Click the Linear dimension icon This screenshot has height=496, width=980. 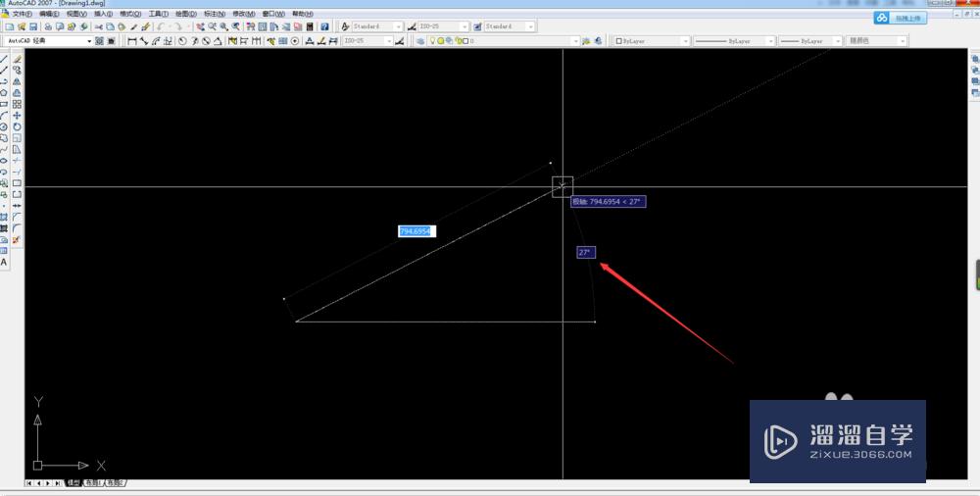click(132, 40)
